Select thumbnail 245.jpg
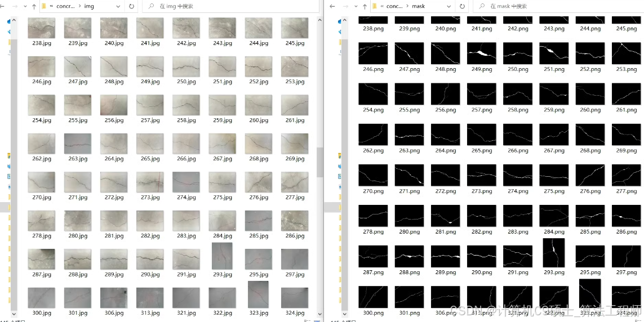Viewport: 644px width, 322px height. point(295,28)
